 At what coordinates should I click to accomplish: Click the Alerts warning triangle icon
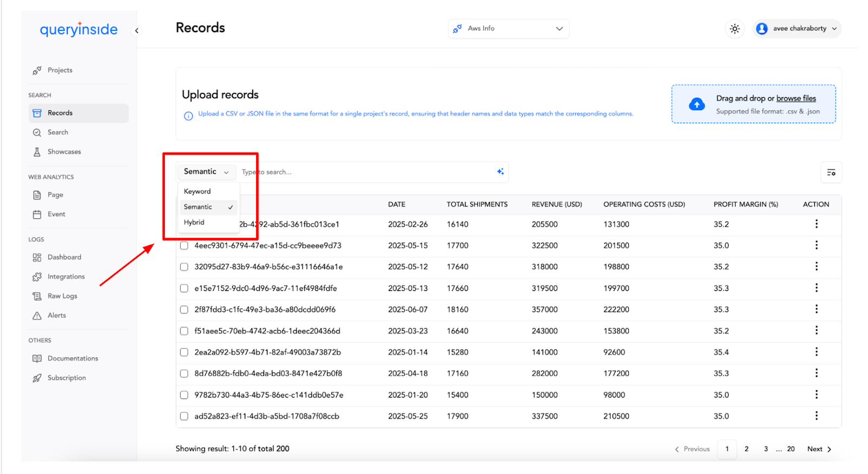coord(37,315)
